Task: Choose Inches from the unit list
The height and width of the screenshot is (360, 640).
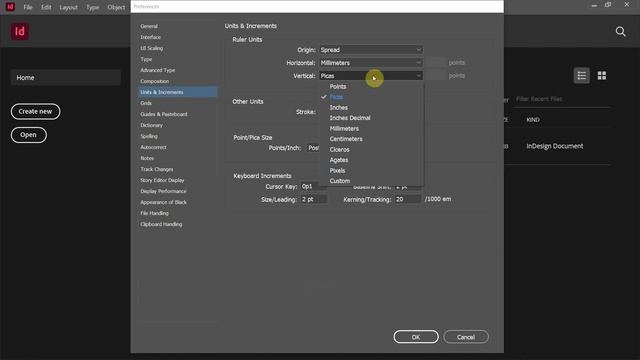Action: tap(339, 108)
